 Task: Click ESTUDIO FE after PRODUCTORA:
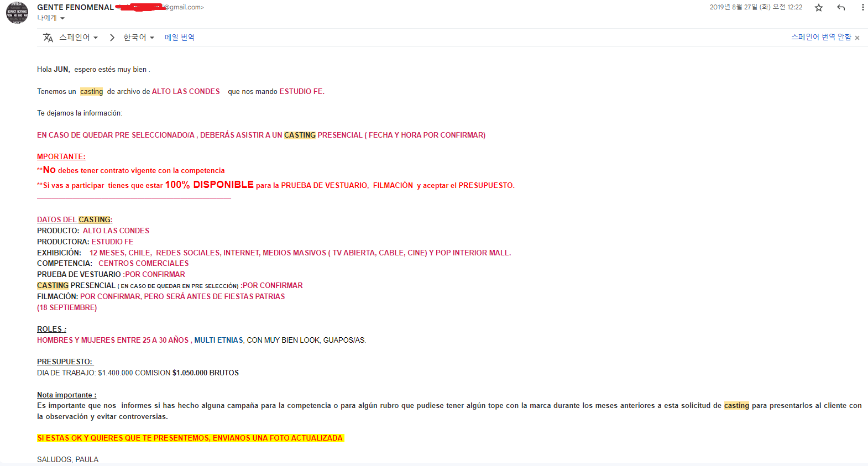coord(112,242)
